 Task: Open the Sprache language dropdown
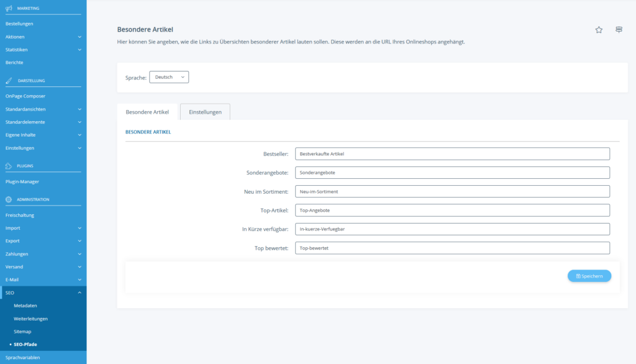point(169,77)
